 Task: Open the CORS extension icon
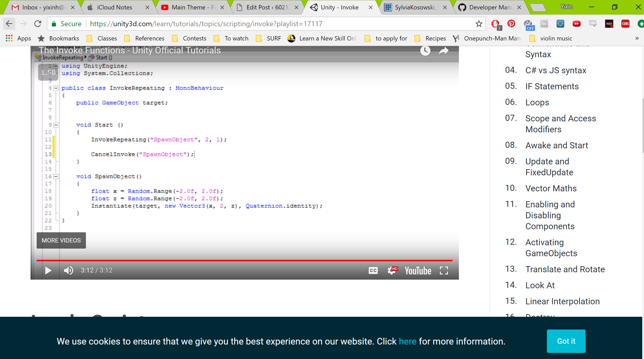coord(625,24)
